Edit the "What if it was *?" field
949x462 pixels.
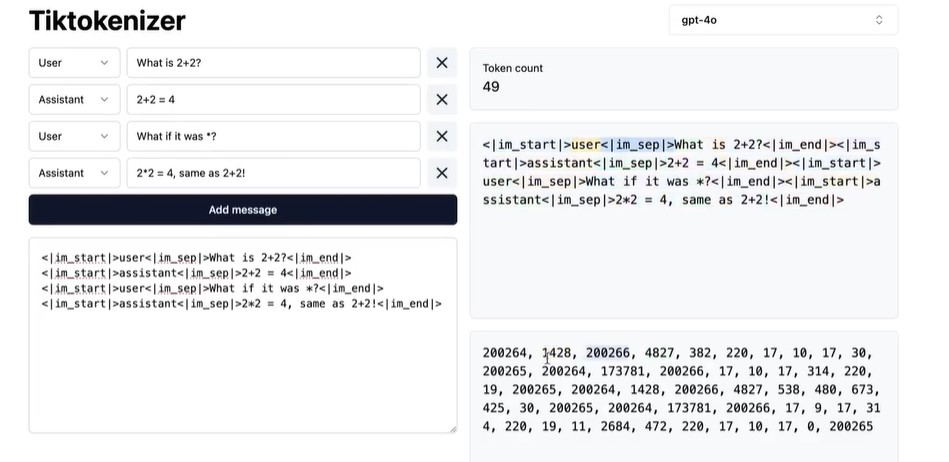pyautogui.click(x=272, y=136)
